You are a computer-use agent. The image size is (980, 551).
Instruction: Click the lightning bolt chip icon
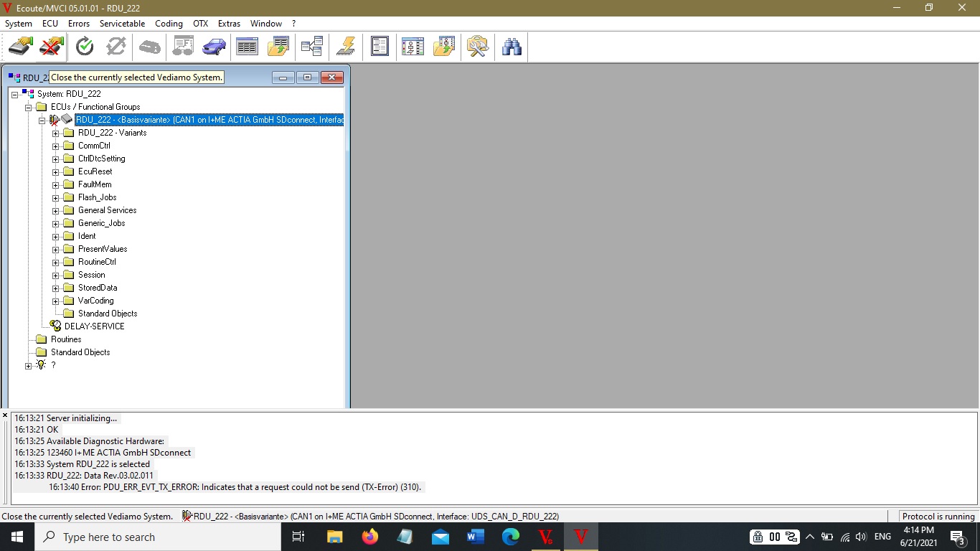coord(346,47)
